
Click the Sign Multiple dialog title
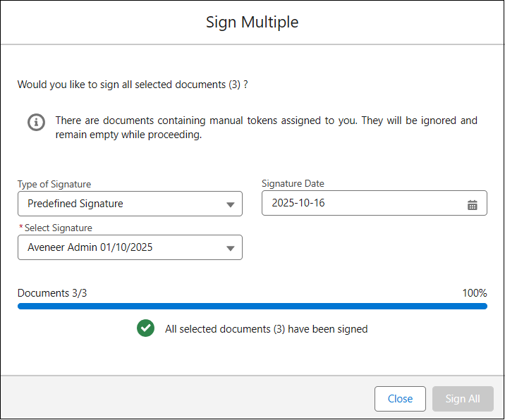(x=252, y=22)
